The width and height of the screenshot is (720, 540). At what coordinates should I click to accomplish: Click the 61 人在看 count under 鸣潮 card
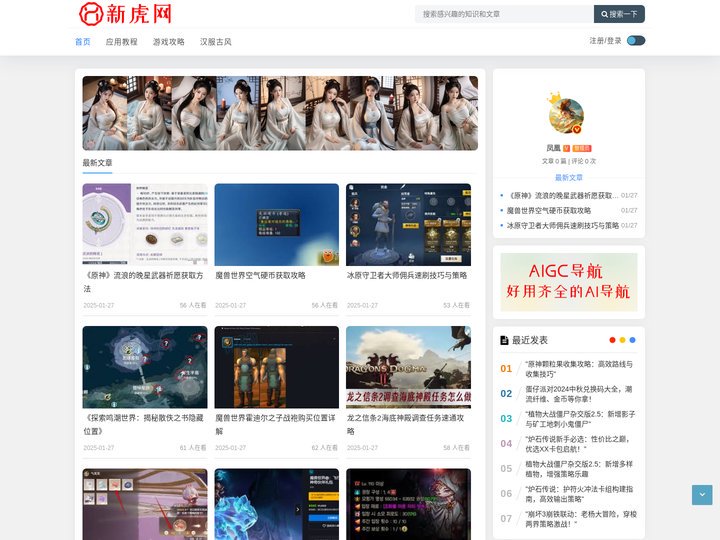193,448
